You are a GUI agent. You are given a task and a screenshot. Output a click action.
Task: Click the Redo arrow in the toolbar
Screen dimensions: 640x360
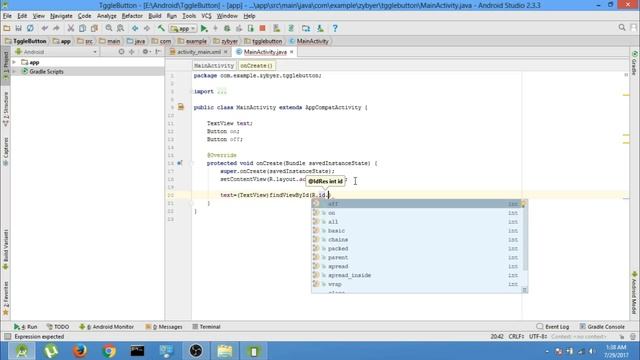click(56, 28)
